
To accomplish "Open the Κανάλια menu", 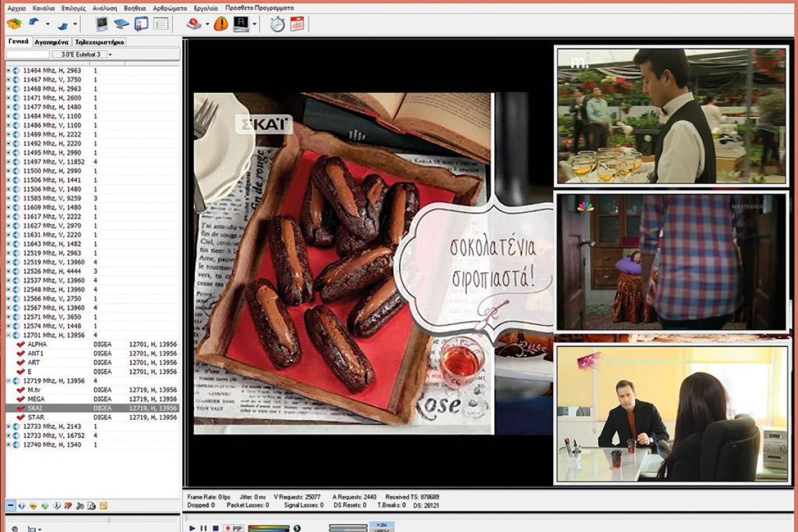I will point(43,8).
